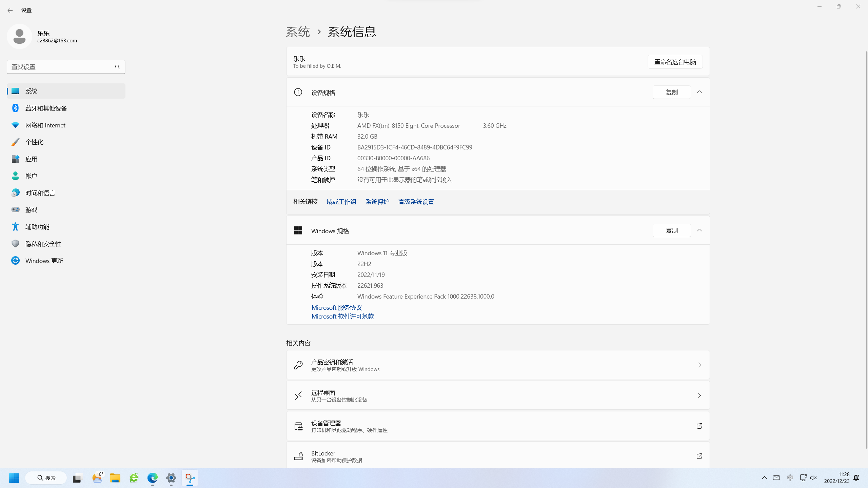Screen dimensions: 868x488
Task: Click the 设备管理器 icon
Action: (x=298, y=426)
